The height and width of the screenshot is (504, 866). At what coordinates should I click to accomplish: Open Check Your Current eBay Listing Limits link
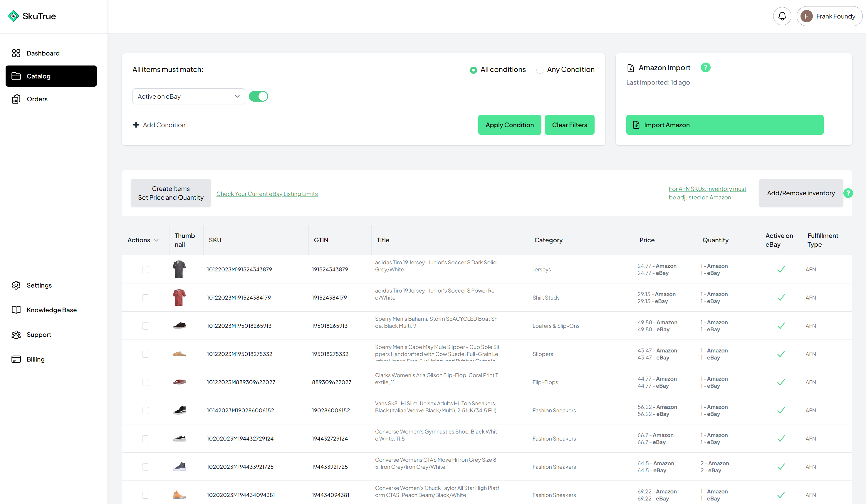click(267, 194)
